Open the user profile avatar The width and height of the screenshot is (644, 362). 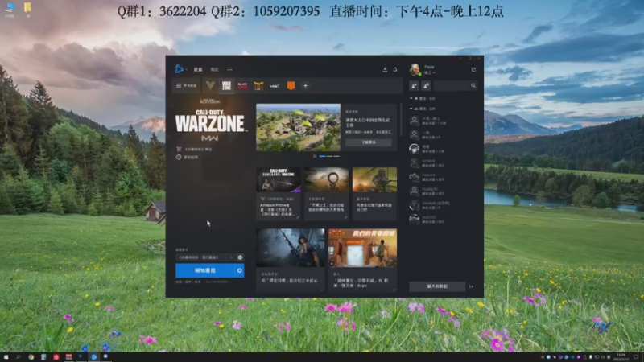[x=415, y=69]
